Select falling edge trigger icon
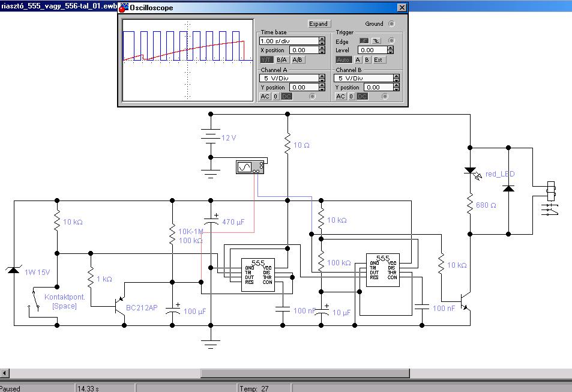The height and width of the screenshot is (392, 572). click(x=376, y=40)
